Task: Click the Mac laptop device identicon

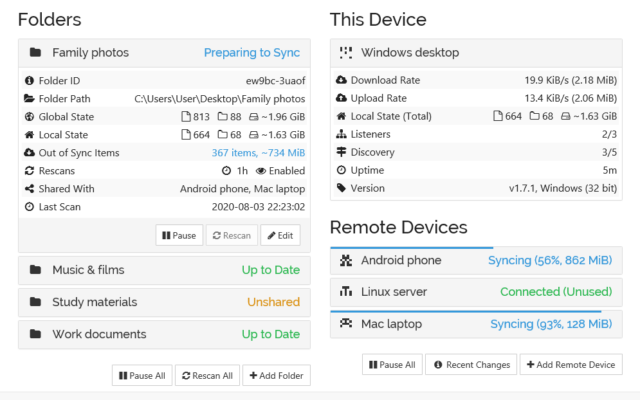Action: [346, 323]
